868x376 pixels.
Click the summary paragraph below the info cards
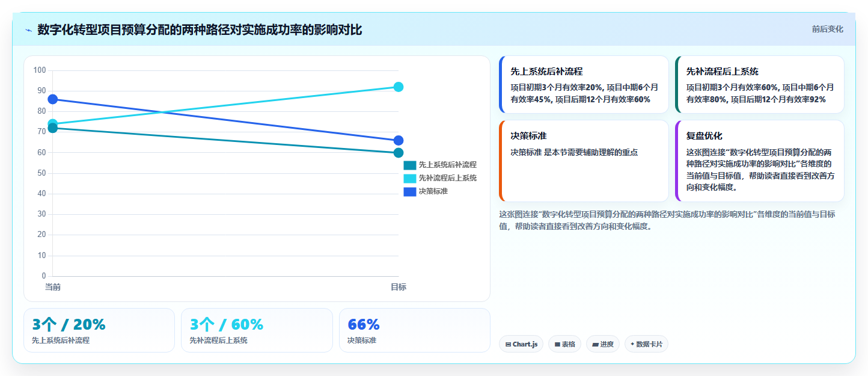click(x=667, y=220)
